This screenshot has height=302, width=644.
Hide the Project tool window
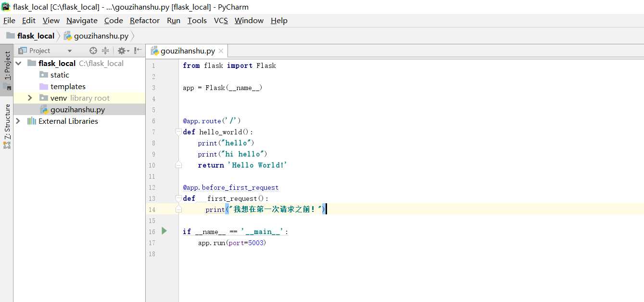(138, 51)
